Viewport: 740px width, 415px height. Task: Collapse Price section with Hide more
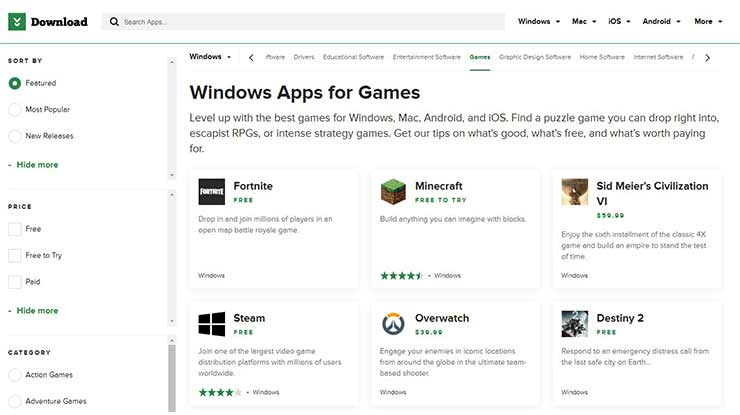(x=37, y=311)
